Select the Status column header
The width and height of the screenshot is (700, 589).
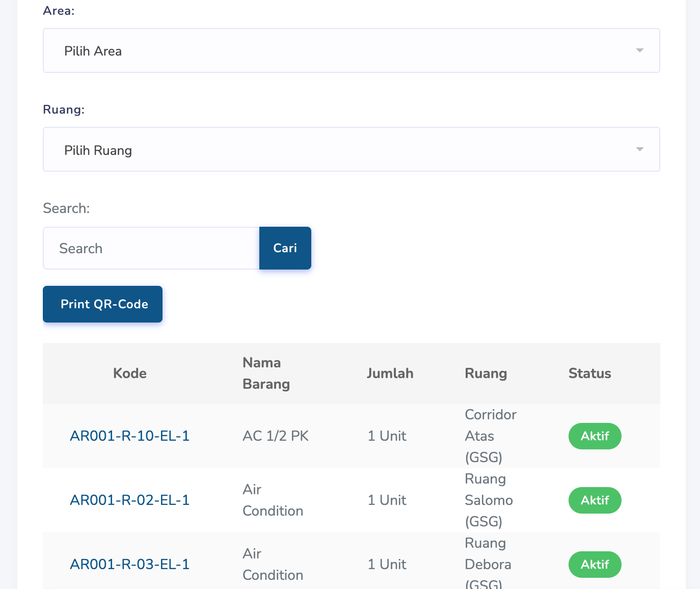coord(589,373)
